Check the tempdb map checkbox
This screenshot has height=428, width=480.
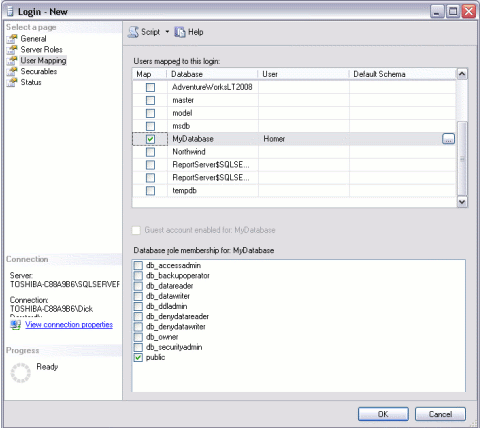pyautogui.click(x=150, y=191)
